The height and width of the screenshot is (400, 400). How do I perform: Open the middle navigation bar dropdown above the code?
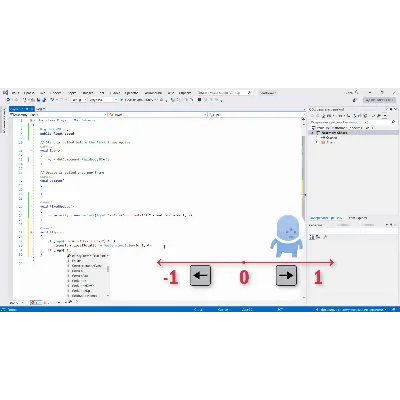click(x=158, y=115)
